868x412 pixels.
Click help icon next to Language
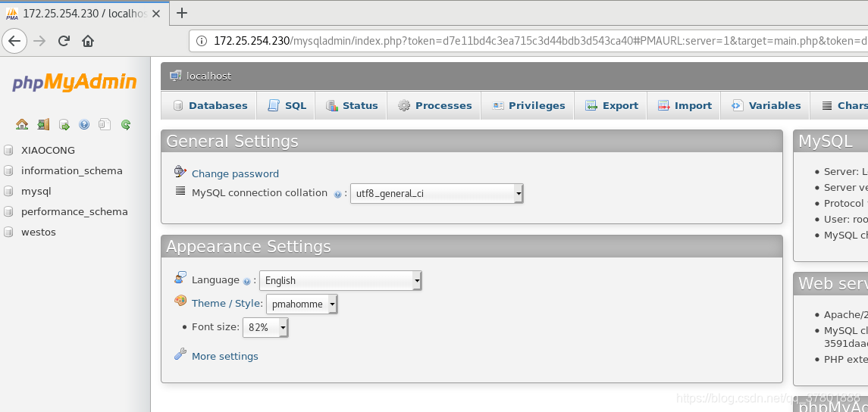coord(247,281)
